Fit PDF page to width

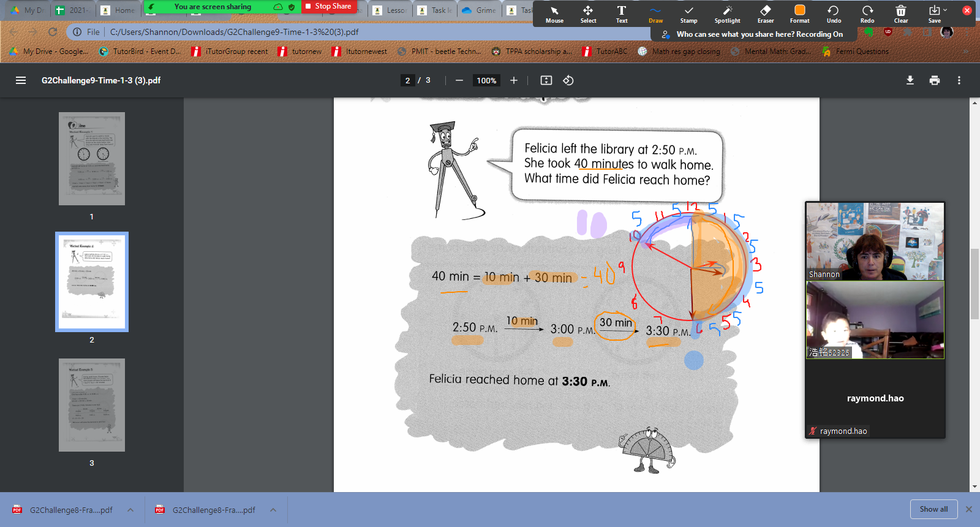point(546,80)
